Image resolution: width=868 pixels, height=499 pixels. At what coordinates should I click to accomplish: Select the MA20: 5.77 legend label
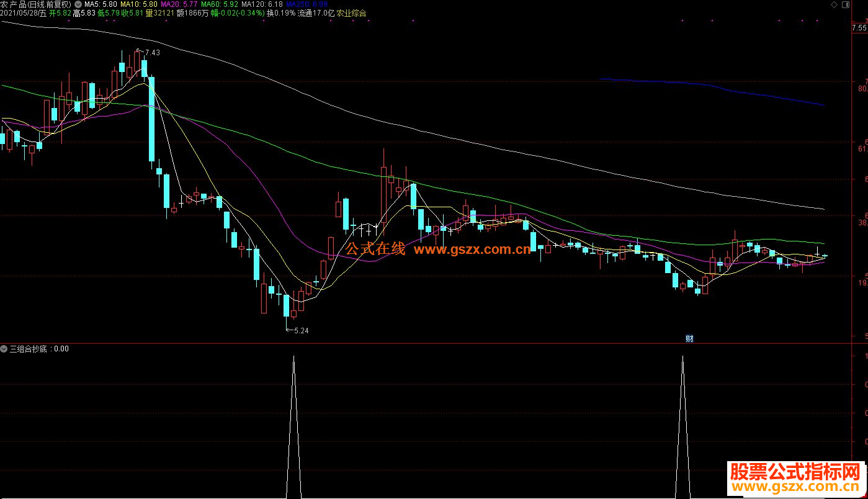(x=179, y=4)
